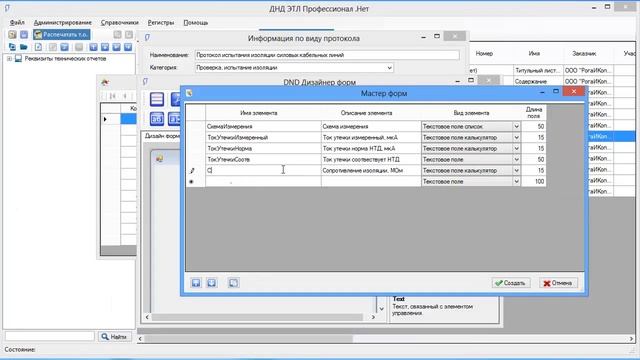Screen dimensions: 640x360
Task: Click the document page icon in main toolbar
Action: click(x=38, y=47)
